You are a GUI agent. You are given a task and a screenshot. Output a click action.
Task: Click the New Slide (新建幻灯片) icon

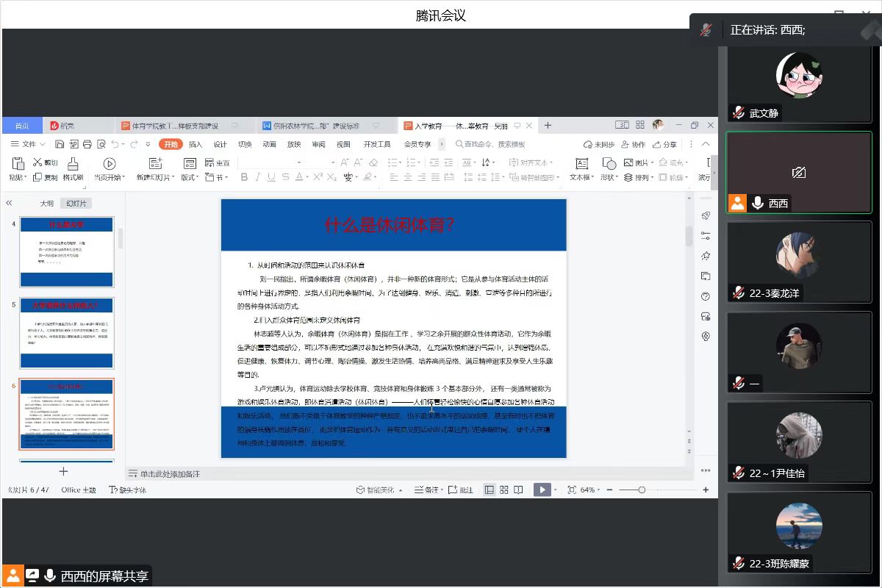point(155,163)
